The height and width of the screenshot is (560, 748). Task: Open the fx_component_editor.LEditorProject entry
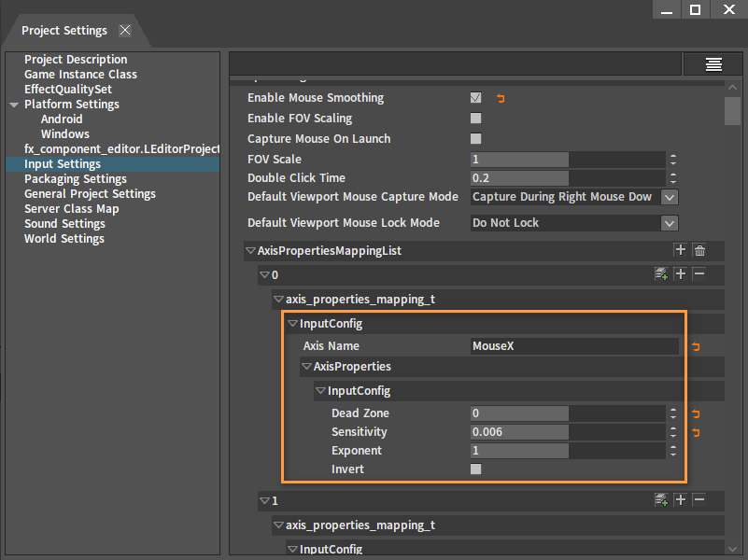121,148
